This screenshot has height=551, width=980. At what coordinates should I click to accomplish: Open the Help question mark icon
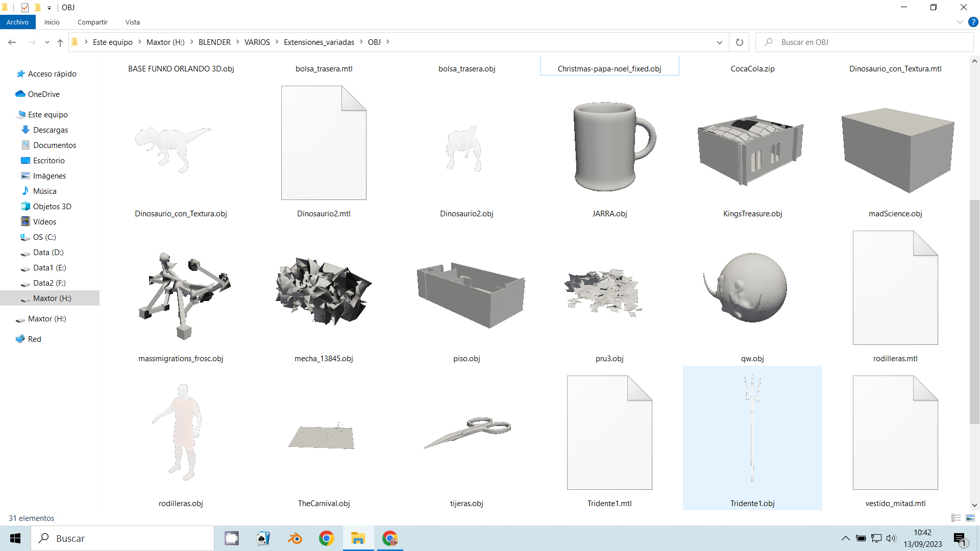pos(973,22)
